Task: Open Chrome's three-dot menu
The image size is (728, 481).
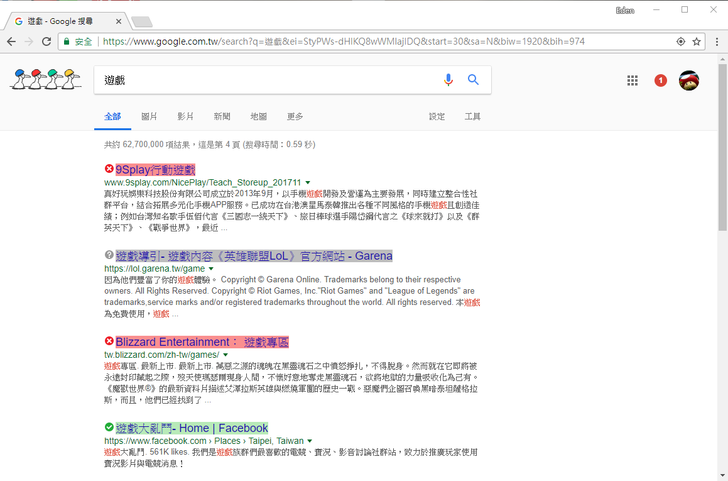Action: (x=715, y=42)
